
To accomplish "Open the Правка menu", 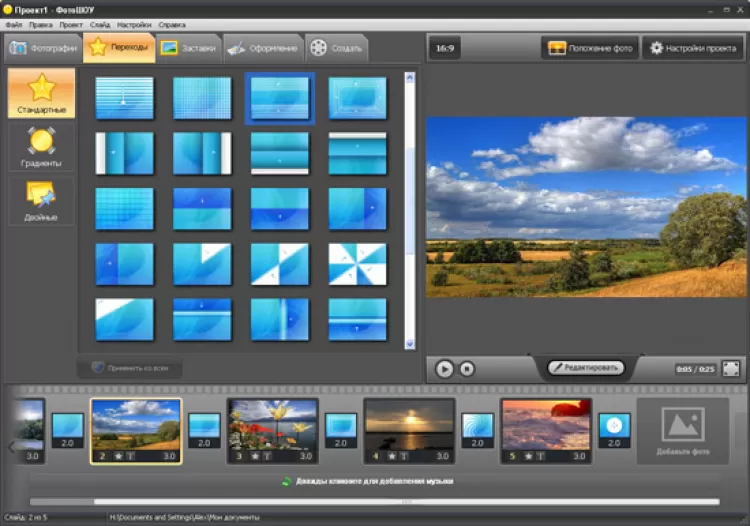I will (x=41, y=25).
